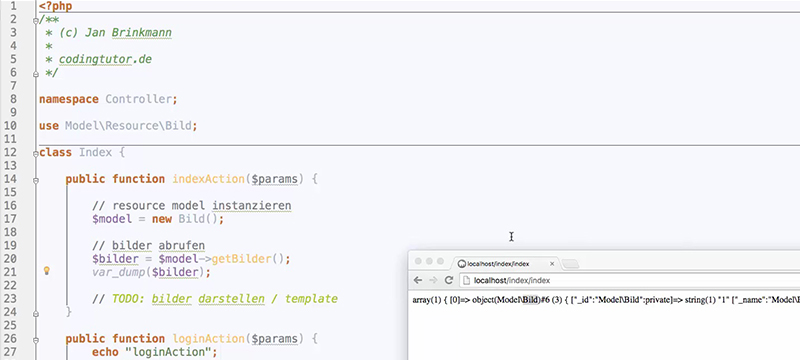Click '$params' in the indexAction signature

coord(274,179)
